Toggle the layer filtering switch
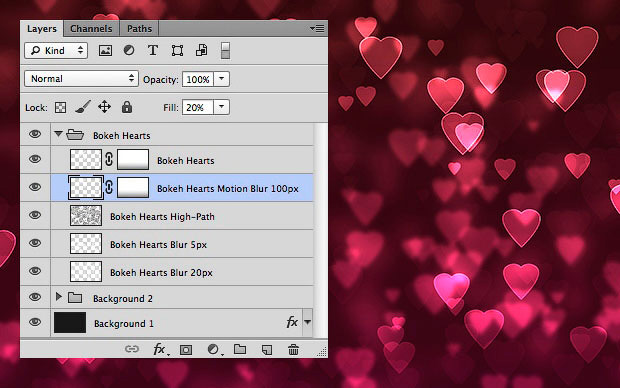 tap(225, 51)
